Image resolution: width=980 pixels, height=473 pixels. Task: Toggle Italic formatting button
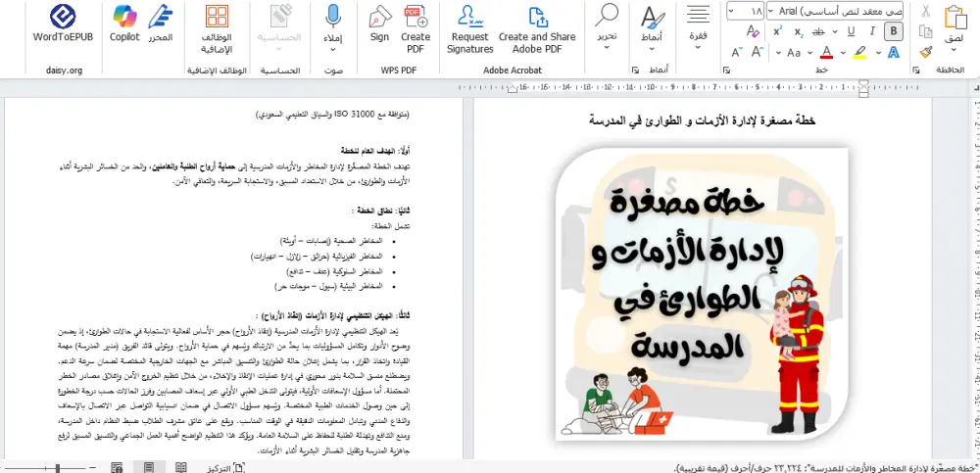(x=872, y=32)
